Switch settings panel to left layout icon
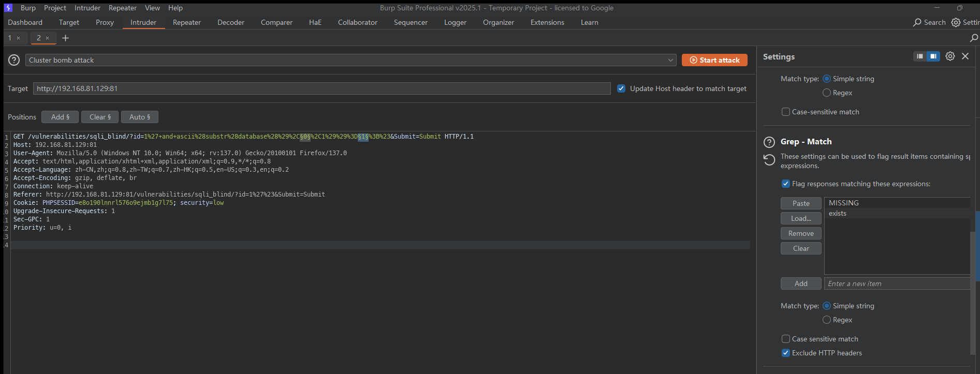Viewport: 980px width, 374px height. (920, 56)
